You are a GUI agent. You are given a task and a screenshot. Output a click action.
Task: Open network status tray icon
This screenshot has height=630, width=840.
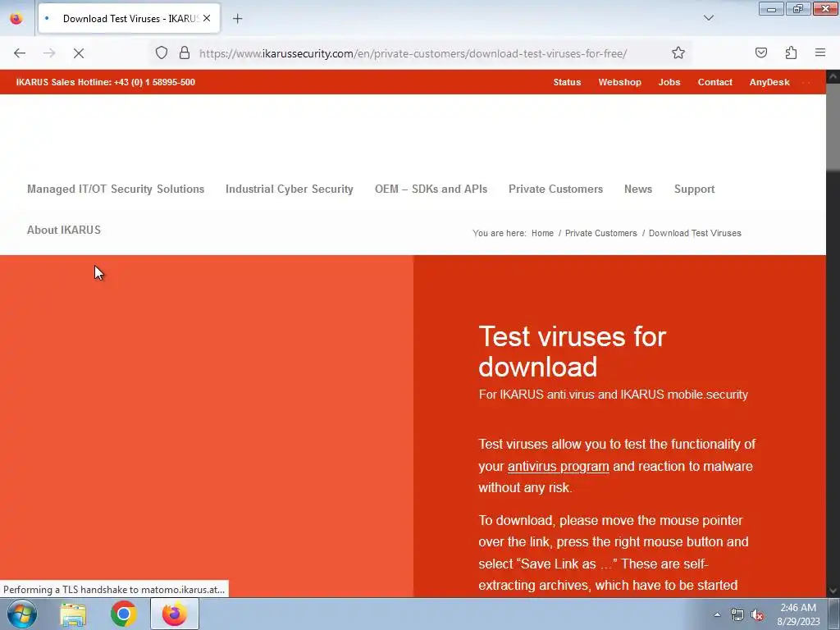[x=737, y=615]
